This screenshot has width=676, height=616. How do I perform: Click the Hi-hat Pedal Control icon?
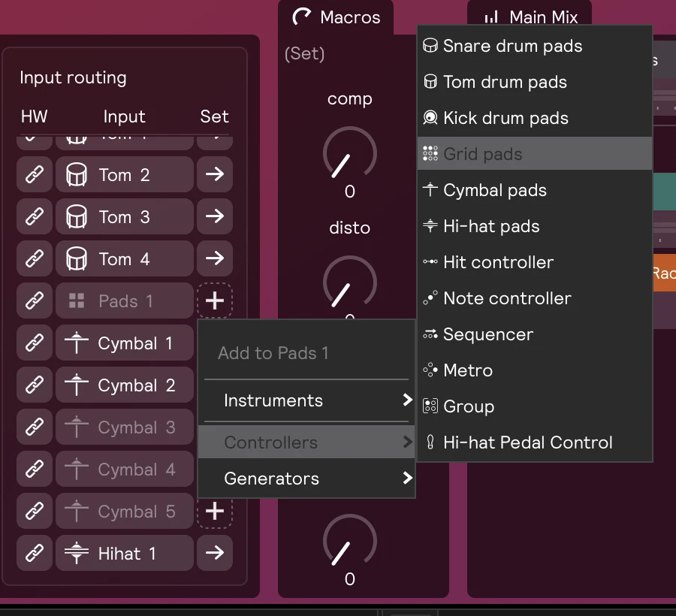pos(430,442)
